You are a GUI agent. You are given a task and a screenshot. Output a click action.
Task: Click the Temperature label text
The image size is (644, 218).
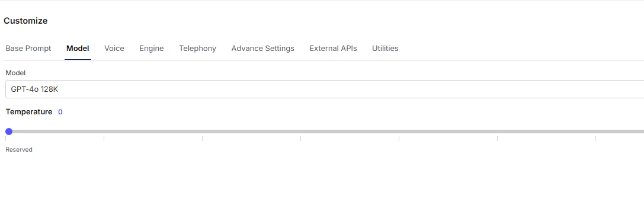pos(29,112)
